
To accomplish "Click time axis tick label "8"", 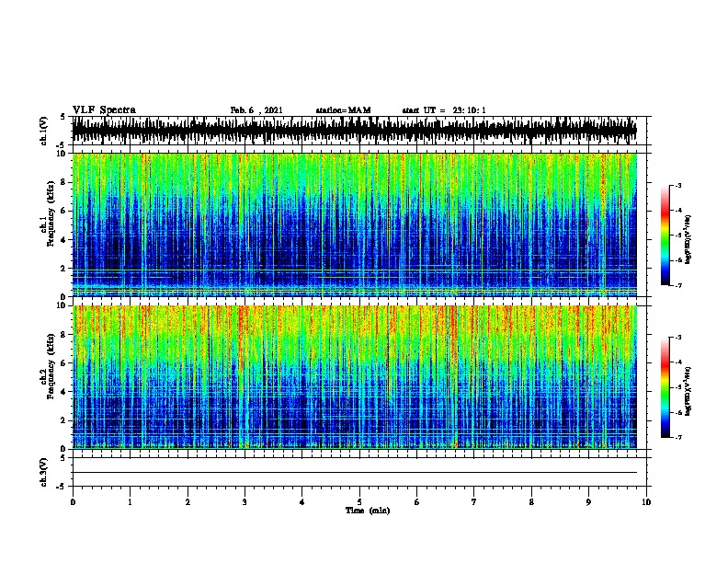I will pos(531,502).
